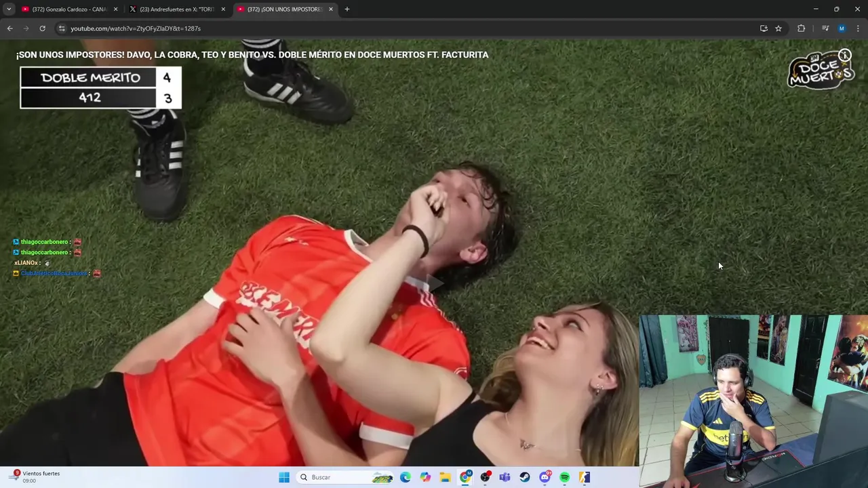Image resolution: width=868 pixels, height=488 pixels.
Task: Open Spotify from the taskbar
Action: [x=564, y=477]
